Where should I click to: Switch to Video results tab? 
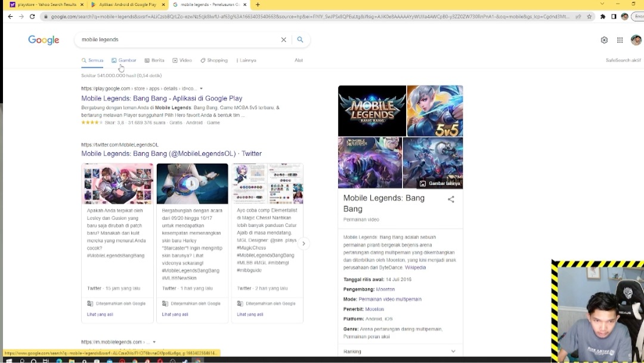[182, 60]
